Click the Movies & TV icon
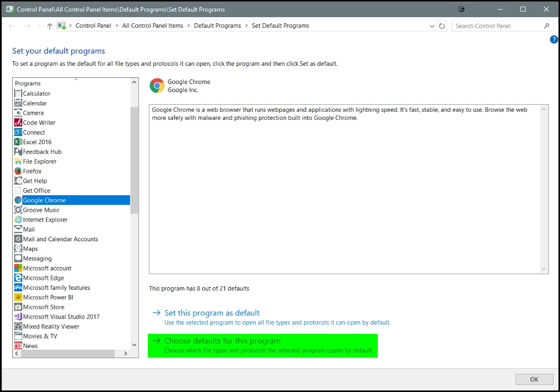 tap(18, 336)
